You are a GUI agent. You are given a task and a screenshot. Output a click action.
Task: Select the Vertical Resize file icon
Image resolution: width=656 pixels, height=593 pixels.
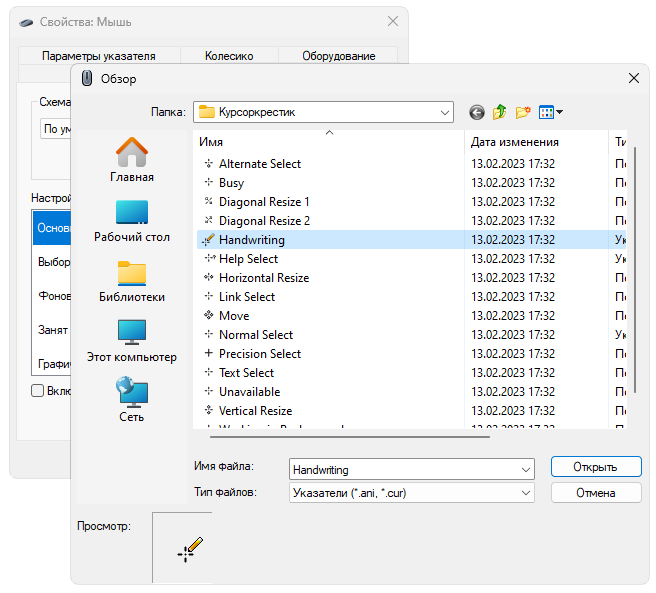click(x=208, y=410)
